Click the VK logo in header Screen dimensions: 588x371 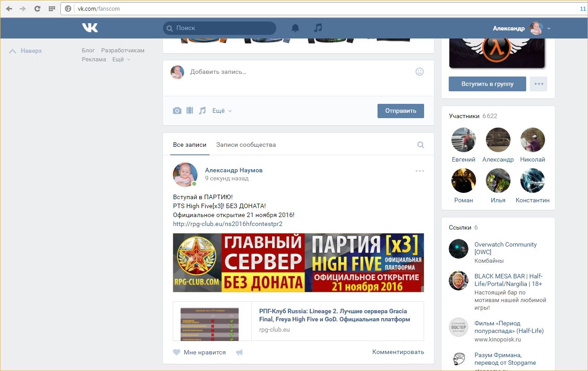pos(90,28)
